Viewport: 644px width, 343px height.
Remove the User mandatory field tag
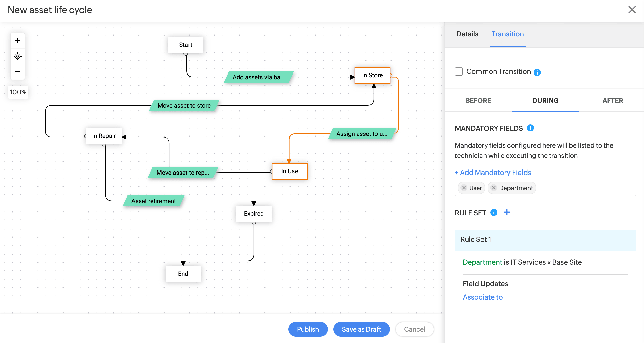point(464,188)
